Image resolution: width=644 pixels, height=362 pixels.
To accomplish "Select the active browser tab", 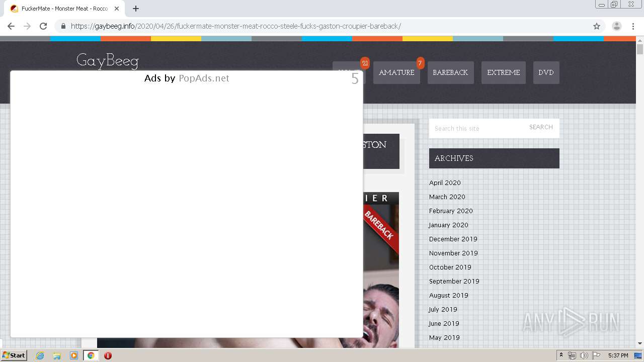I will [65, 9].
